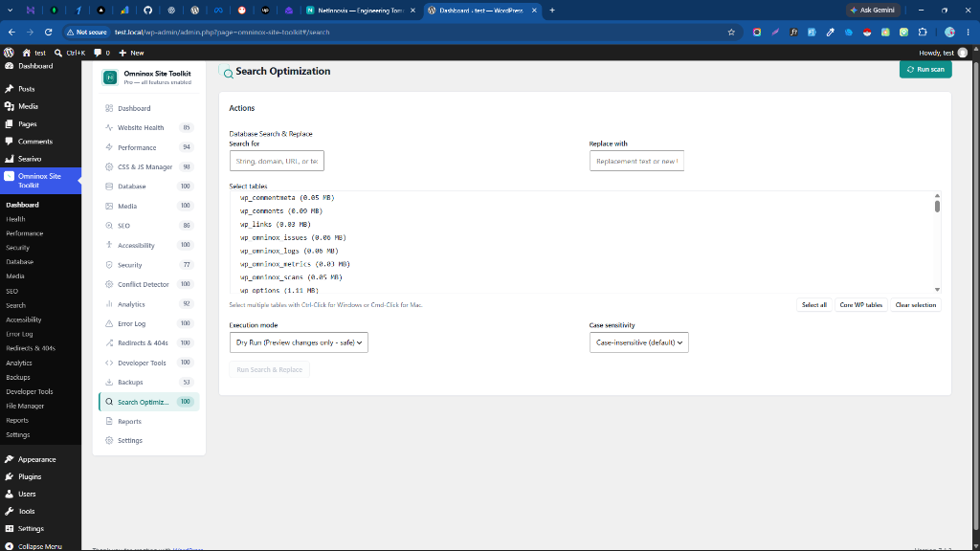Open Conflict Detector in the toolkit menu
The width and height of the screenshot is (980, 551).
[148, 284]
